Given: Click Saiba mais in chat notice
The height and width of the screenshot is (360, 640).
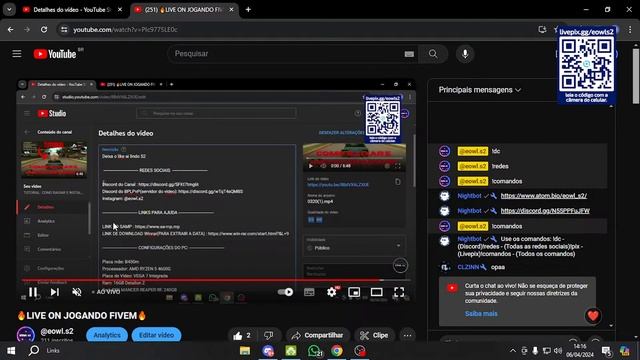Looking at the screenshot, I should click(481, 313).
